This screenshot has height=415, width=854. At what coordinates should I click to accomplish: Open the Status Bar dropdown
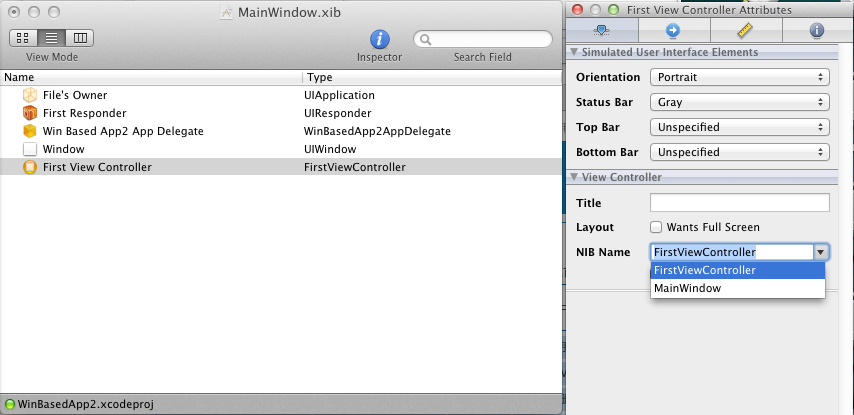(x=740, y=102)
